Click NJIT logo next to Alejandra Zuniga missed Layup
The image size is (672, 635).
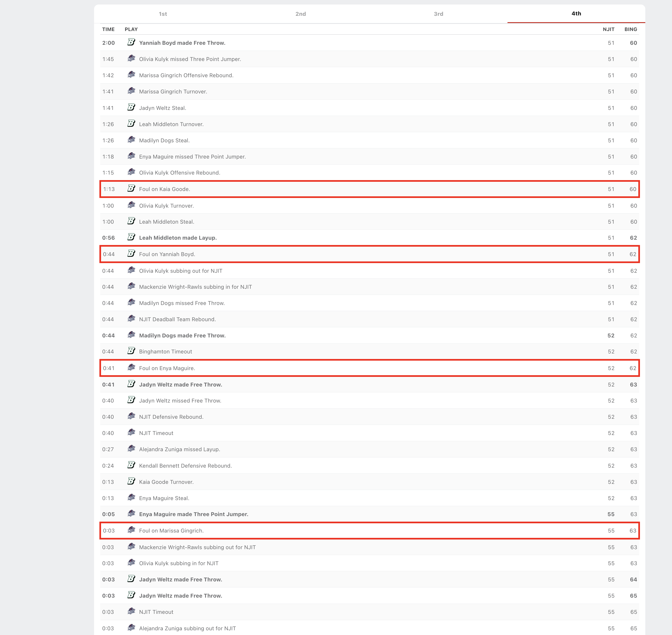tap(131, 449)
